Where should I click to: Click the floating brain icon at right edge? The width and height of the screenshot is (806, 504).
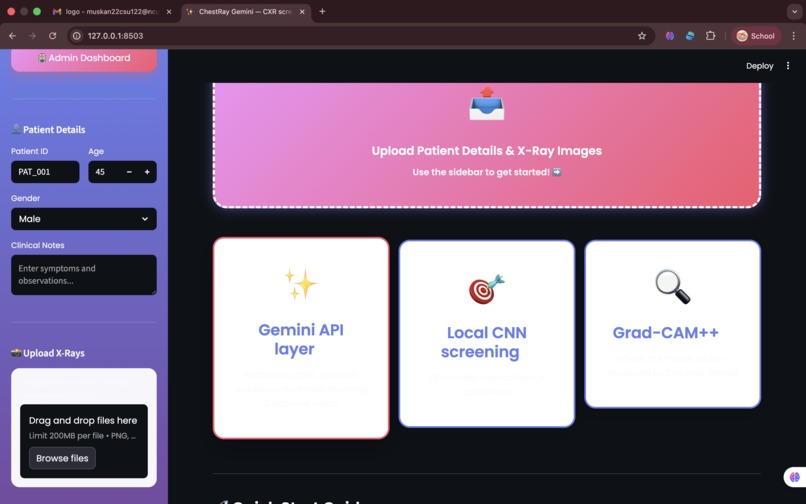[795, 477]
